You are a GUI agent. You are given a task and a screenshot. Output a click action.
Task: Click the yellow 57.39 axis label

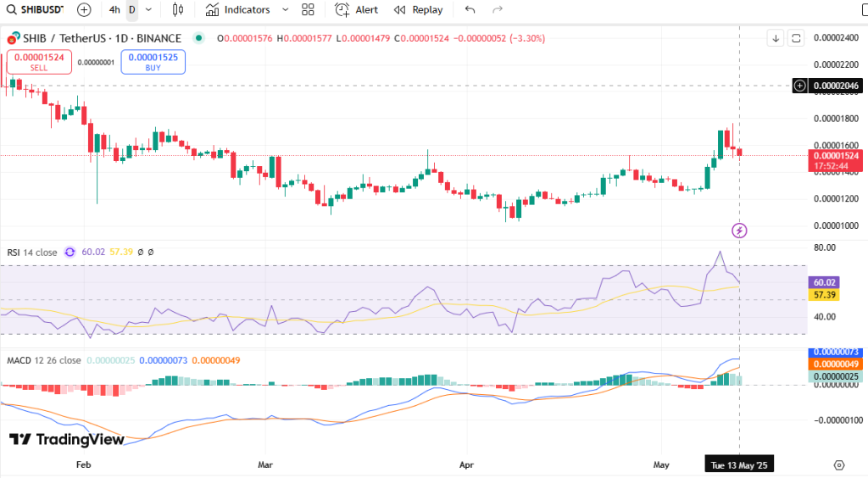pos(824,295)
